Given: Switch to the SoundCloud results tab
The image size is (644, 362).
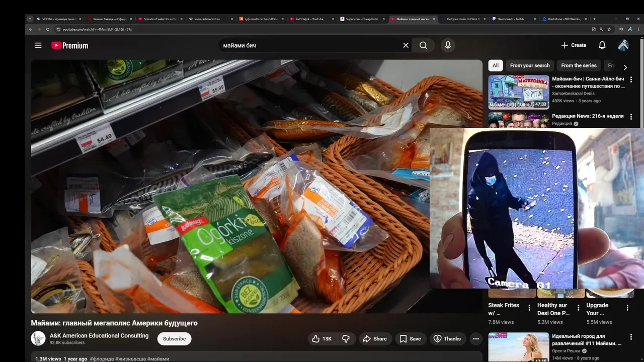Looking at the screenshot, I should (x=262, y=19).
